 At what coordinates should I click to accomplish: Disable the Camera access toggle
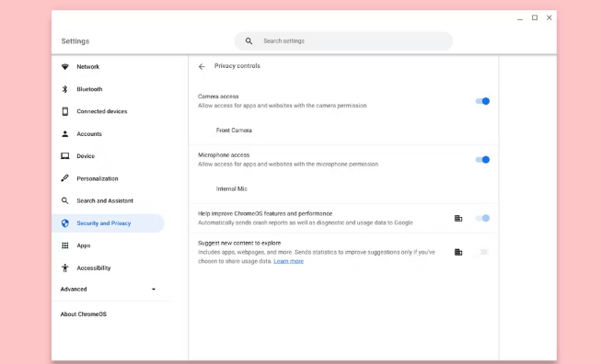point(482,101)
